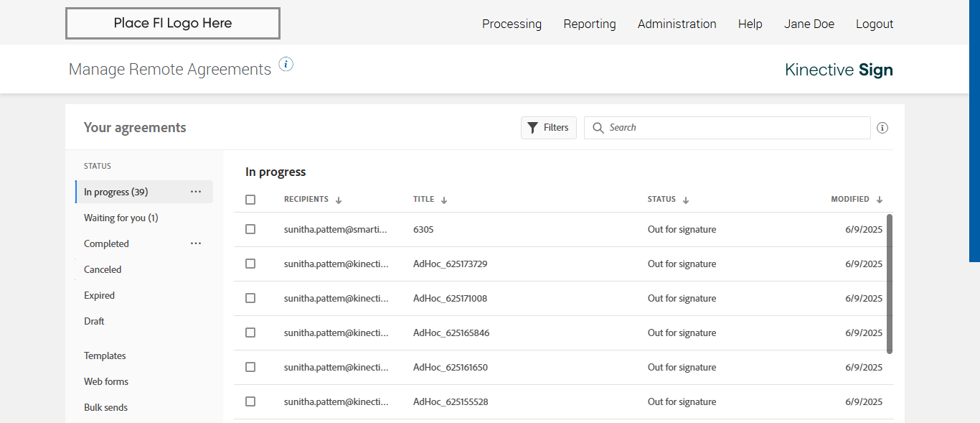Open the Reporting menu

pos(589,24)
